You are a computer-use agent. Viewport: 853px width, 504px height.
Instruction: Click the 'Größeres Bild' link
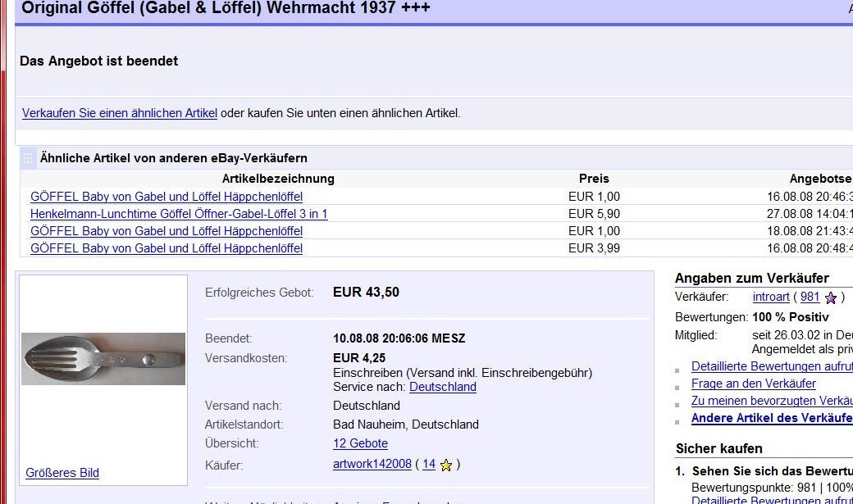click(62, 473)
